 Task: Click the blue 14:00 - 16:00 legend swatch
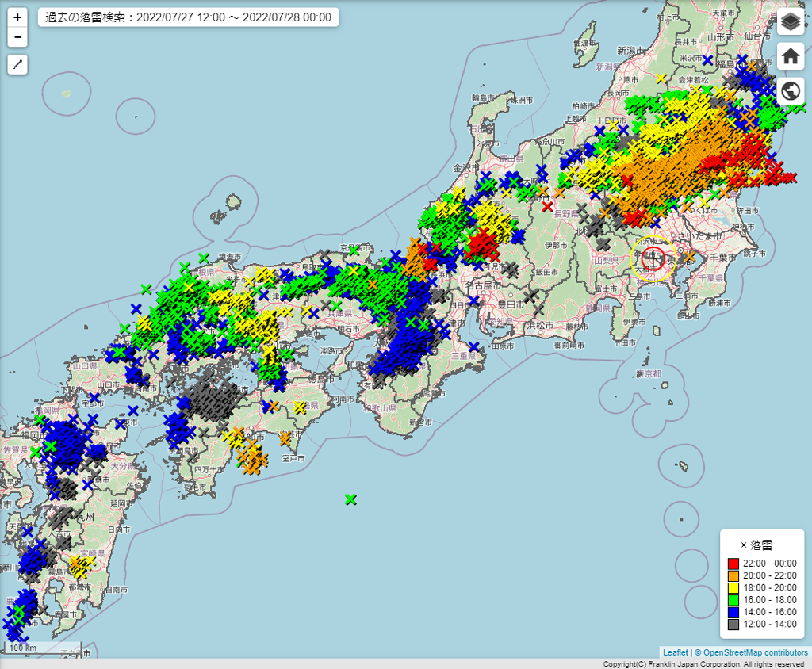733,613
